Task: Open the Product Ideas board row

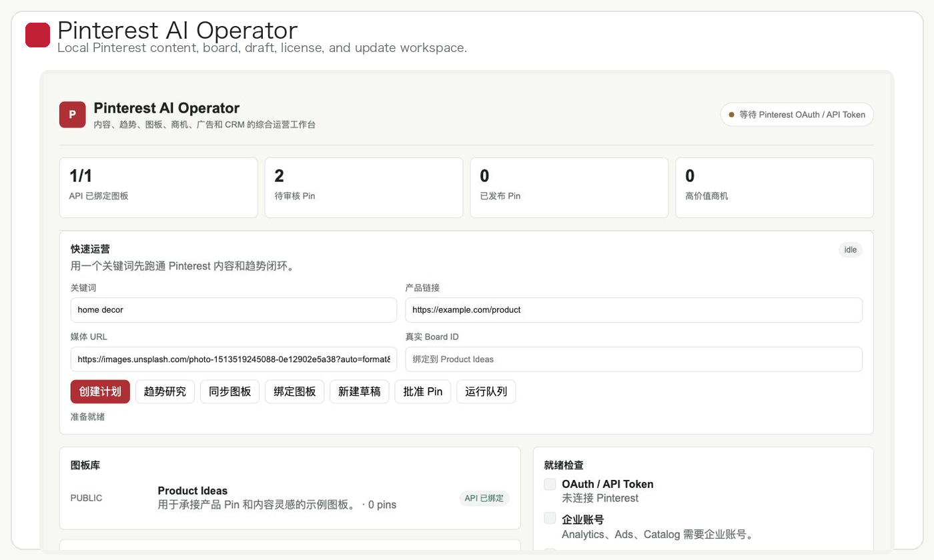Action: (x=290, y=498)
